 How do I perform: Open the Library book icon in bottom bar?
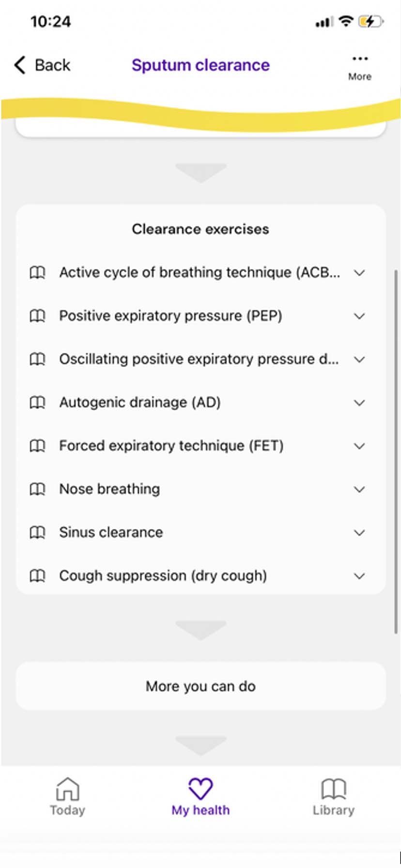coord(333,787)
